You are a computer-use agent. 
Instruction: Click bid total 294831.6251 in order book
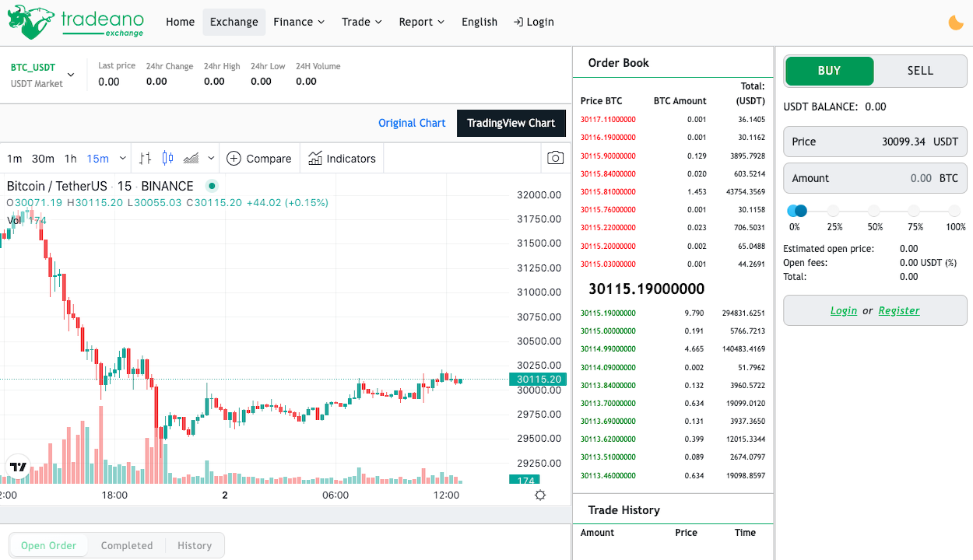point(743,313)
